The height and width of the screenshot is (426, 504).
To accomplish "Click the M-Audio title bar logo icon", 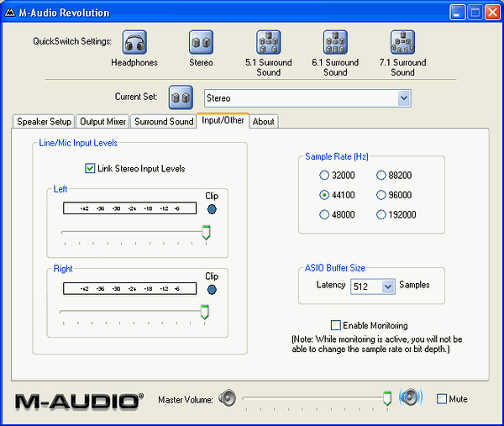I will (x=10, y=13).
